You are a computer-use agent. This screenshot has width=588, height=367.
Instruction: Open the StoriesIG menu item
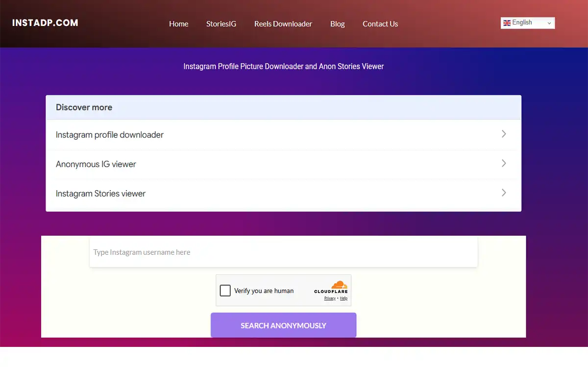pyautogui.click(x=221, y=24)
